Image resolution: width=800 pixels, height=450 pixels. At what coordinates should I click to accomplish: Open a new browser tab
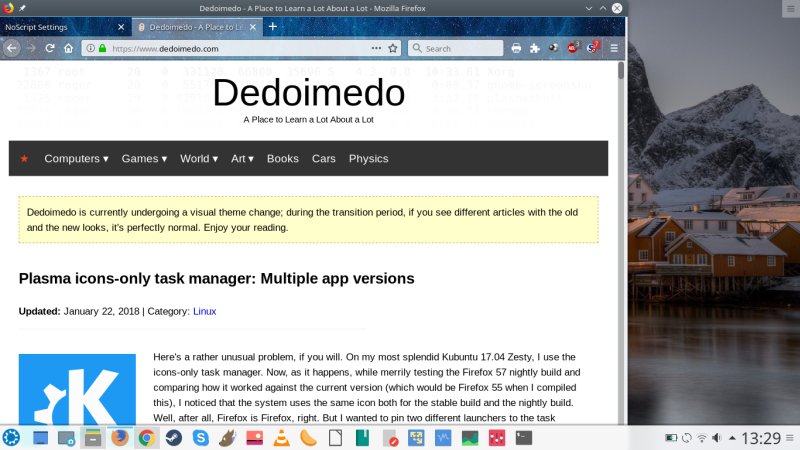[x=272, y=26]
